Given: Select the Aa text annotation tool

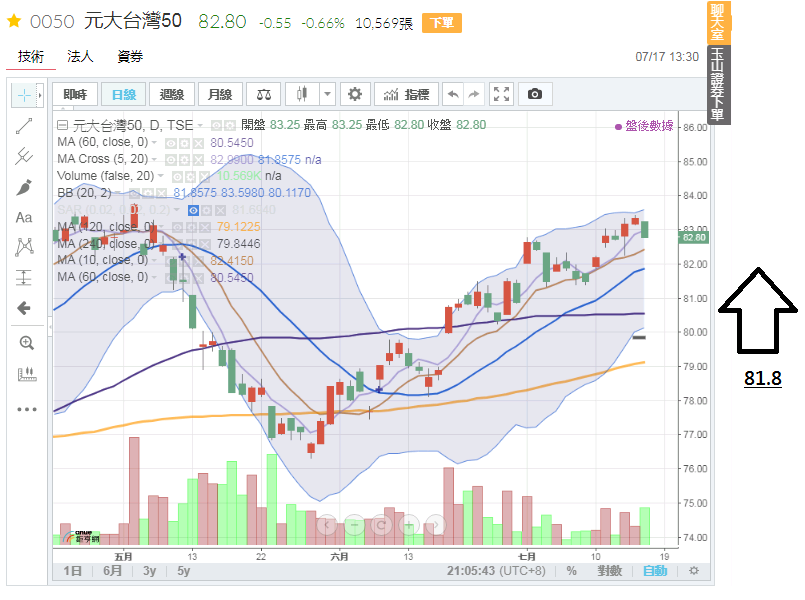Looking at the screenshot, I should tap(24, 218).
